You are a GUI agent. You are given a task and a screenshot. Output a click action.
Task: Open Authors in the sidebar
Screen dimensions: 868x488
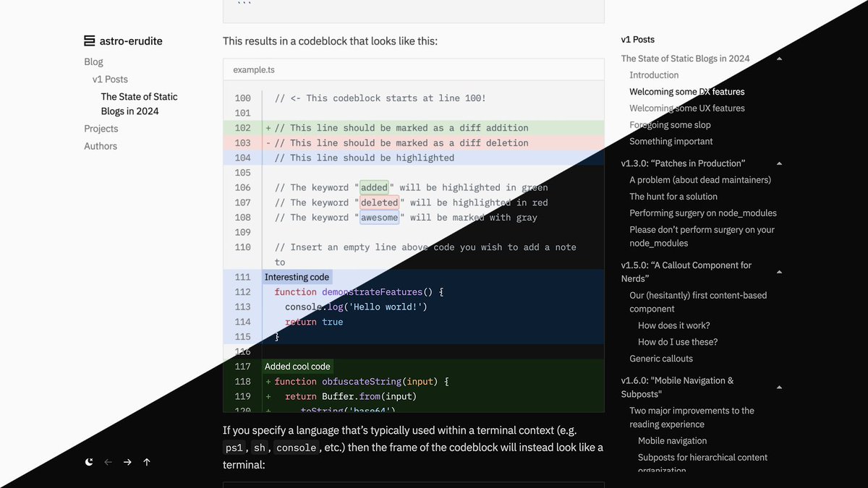tap(101, 146)
